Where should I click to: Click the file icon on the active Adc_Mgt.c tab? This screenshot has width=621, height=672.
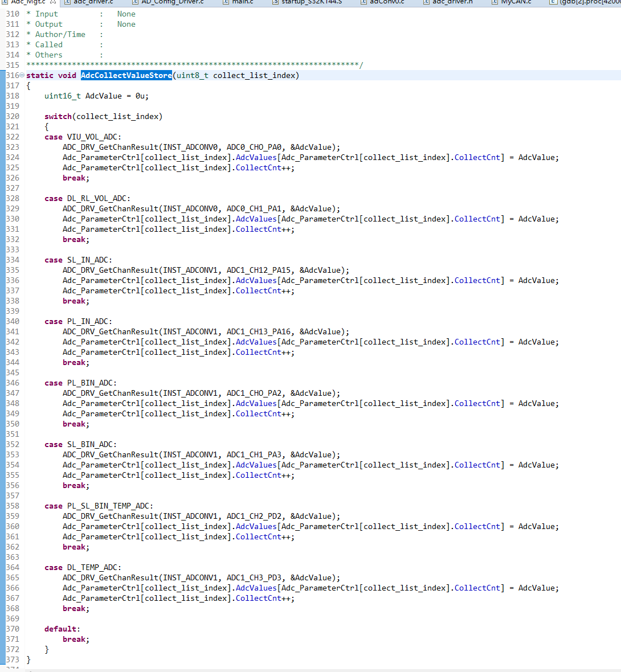(3, 3)
